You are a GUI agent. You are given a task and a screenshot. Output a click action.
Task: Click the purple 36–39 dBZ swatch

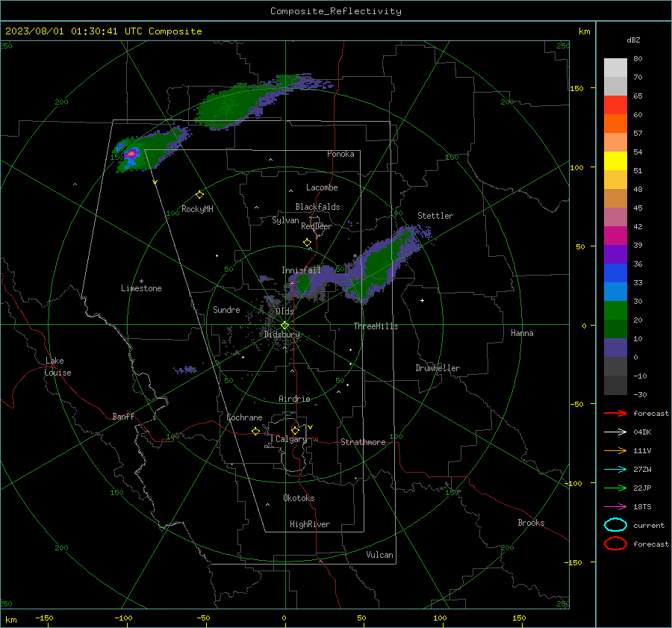click(615, 254)
